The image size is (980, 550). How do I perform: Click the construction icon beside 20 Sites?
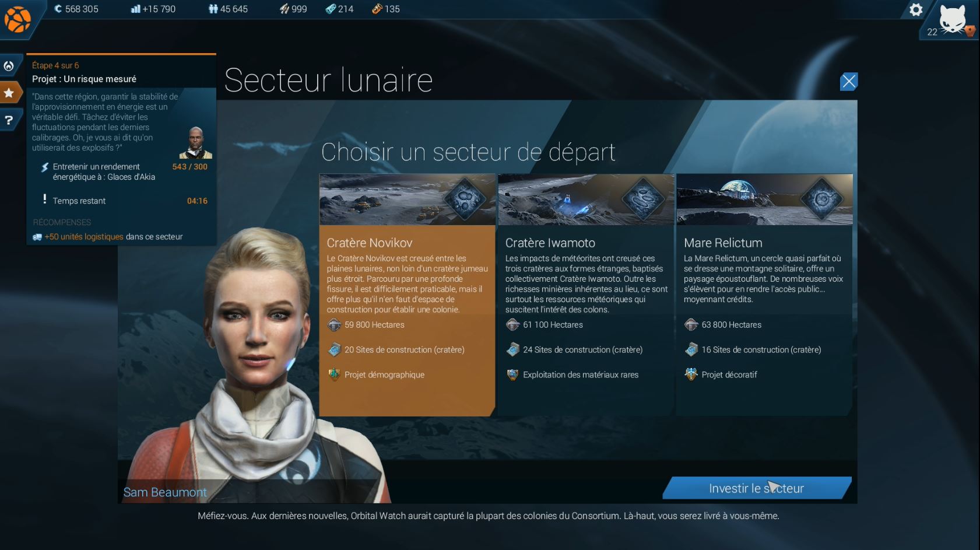click(334, 350)
